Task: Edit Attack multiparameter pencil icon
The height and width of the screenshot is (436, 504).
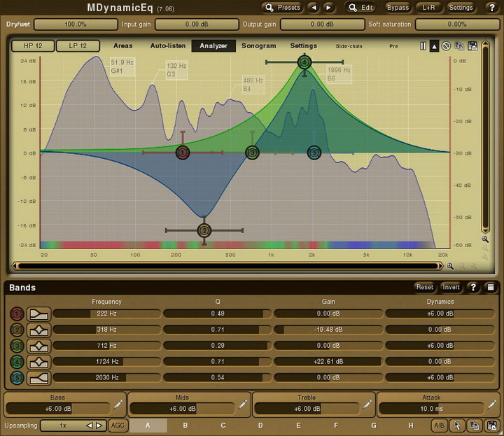Action: (492, 405)
